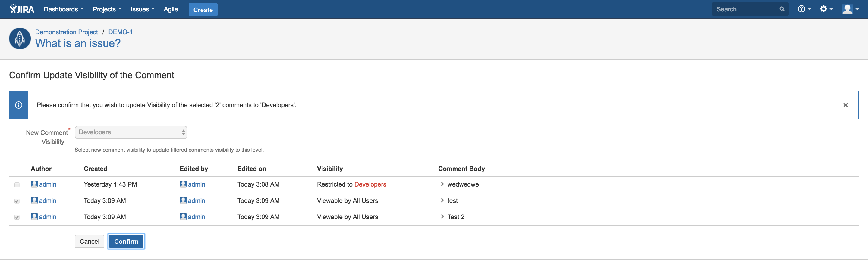Click the Visibility column header

(330, 169)
